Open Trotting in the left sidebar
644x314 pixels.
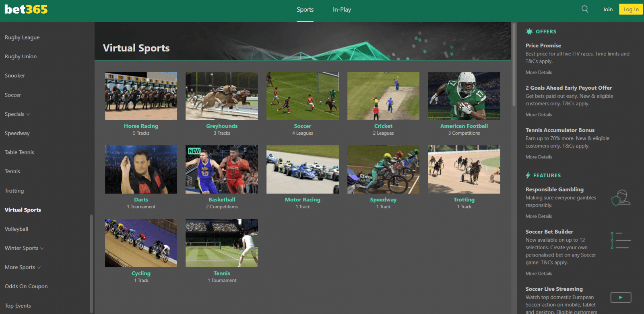pyautogui.click(x=14, y=191)
